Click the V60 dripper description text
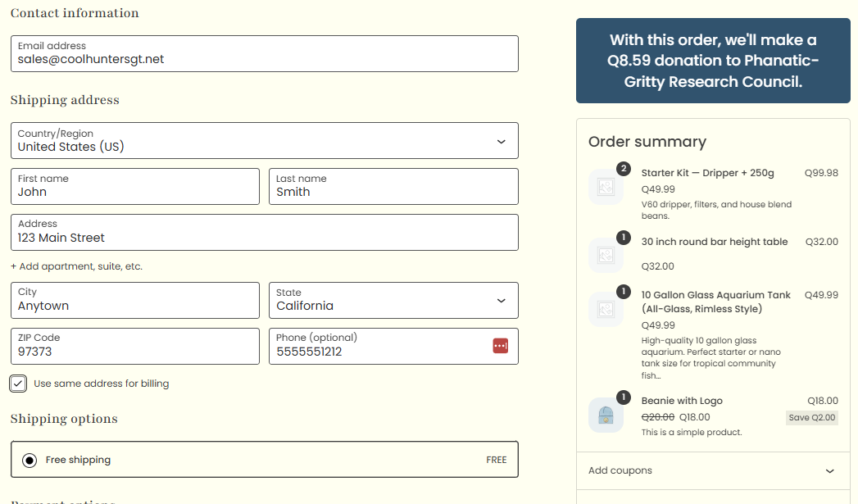Viewport: 858px width, 504px height. 716,210
